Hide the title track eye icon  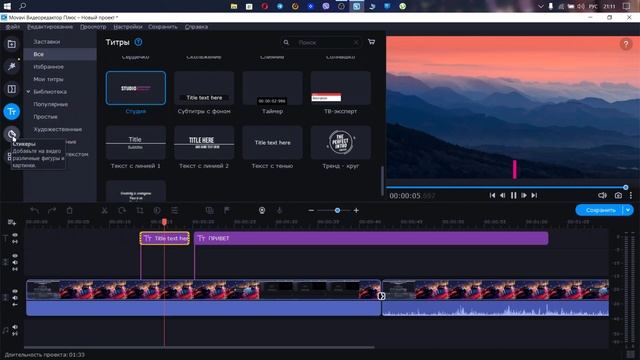click(15, 235)
